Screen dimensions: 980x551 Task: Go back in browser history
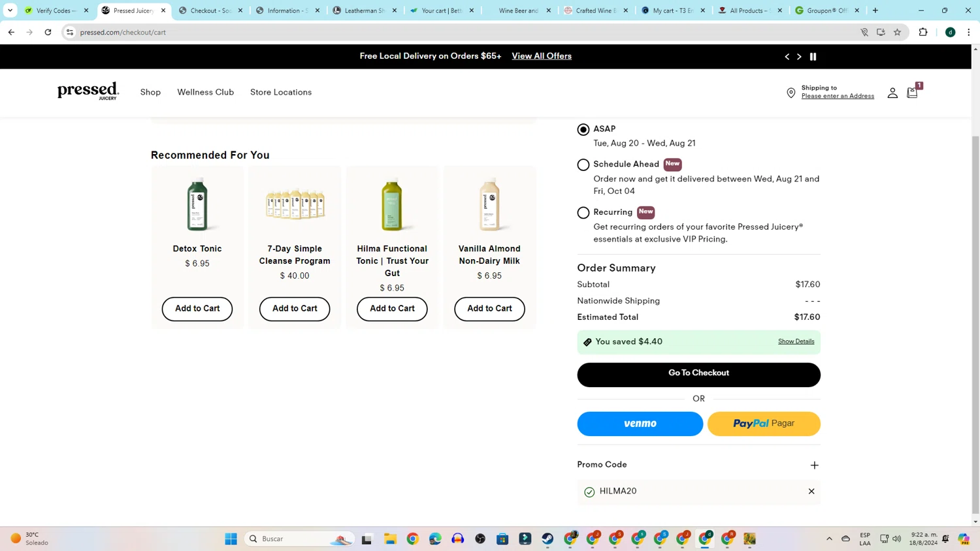(11, 32)
